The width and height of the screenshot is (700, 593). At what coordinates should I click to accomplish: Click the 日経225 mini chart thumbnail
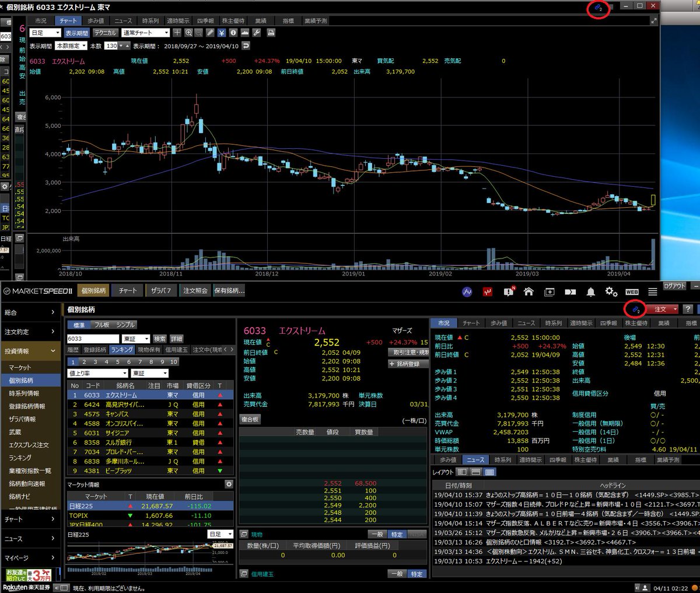(150, 557)
